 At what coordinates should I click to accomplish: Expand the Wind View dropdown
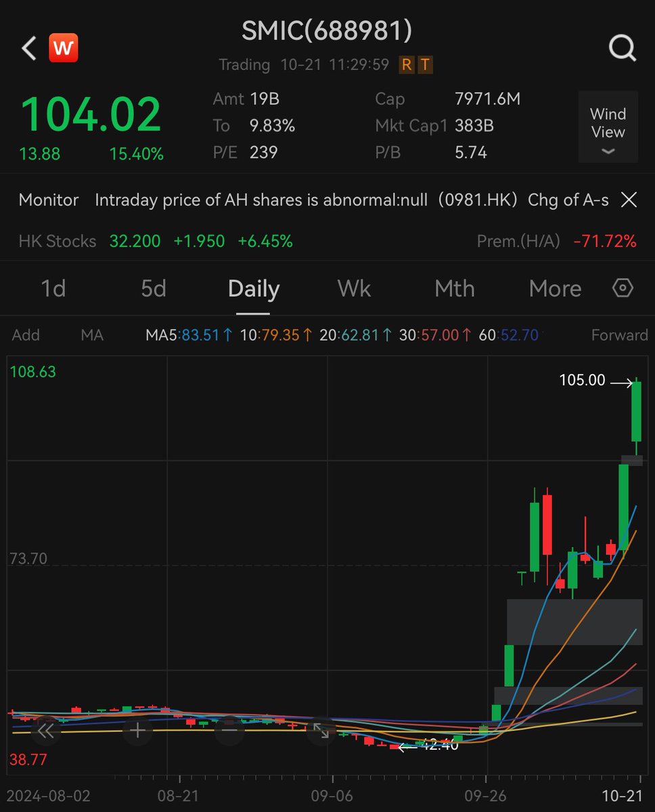click(608, 127)
